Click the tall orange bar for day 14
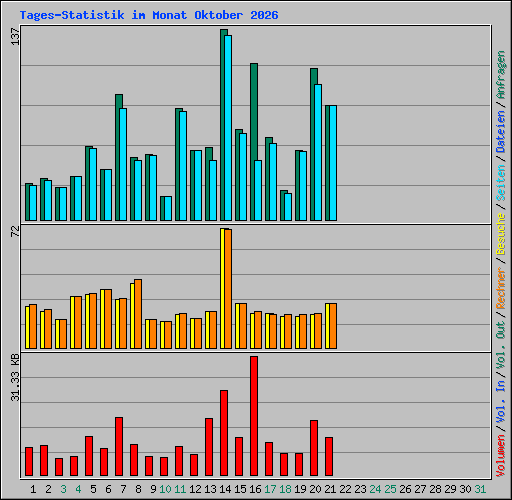 coord(228,289)
